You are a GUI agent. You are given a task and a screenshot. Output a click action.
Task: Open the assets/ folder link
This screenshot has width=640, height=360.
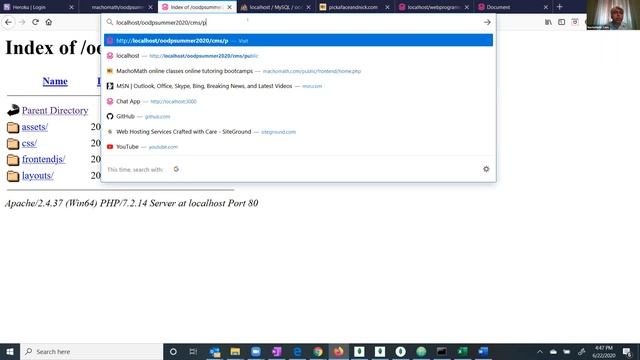tap(35, 127)
